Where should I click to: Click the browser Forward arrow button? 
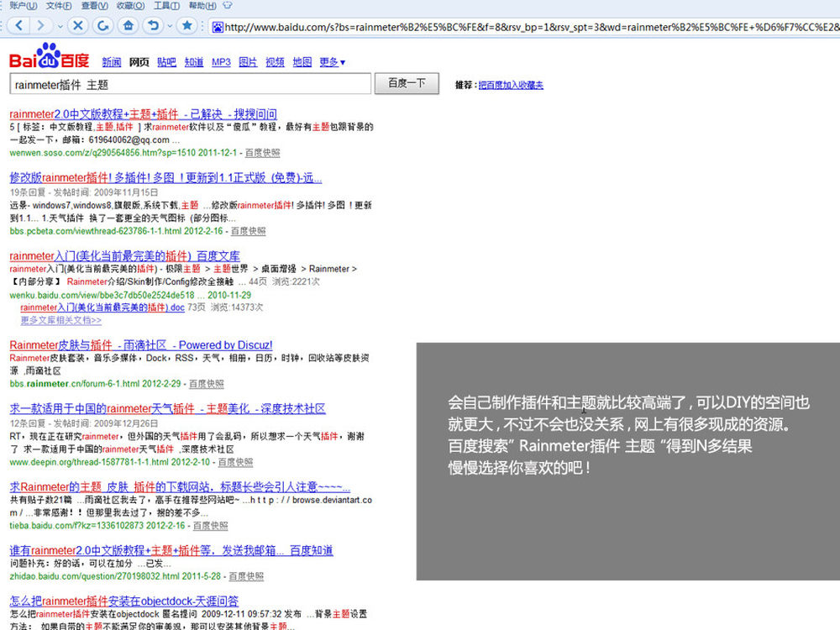click(43, 25)
